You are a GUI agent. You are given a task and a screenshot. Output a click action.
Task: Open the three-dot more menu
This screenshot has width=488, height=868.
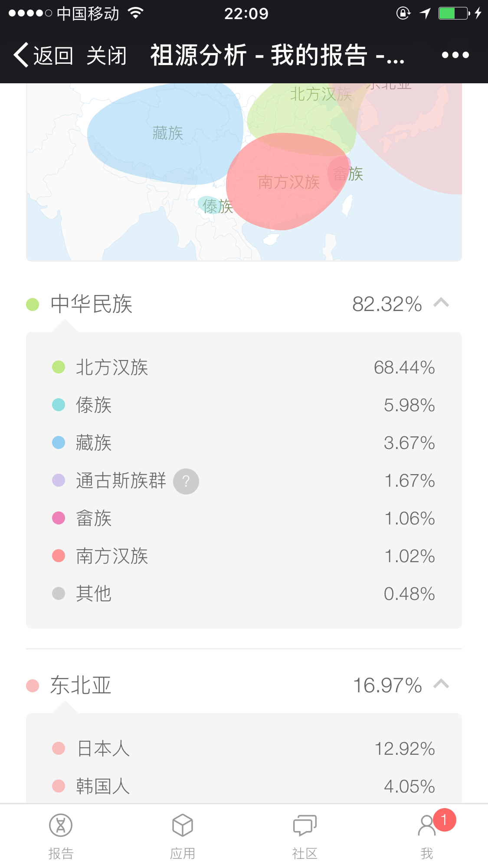click(455, 55)
